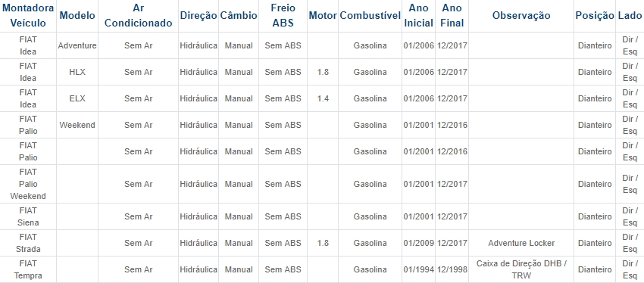
Task: Click the 12/1998 final year cell
Action: pyautogui.click(x=452, y=269)
